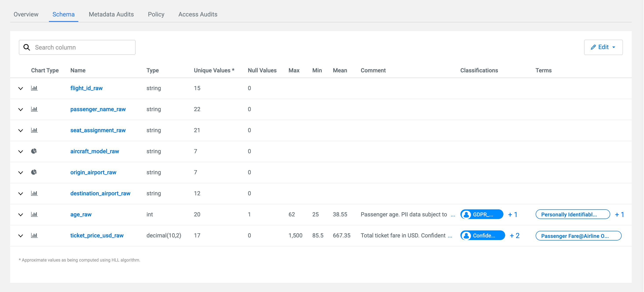Open the Edit dropdown menu

tap(603, 47)
